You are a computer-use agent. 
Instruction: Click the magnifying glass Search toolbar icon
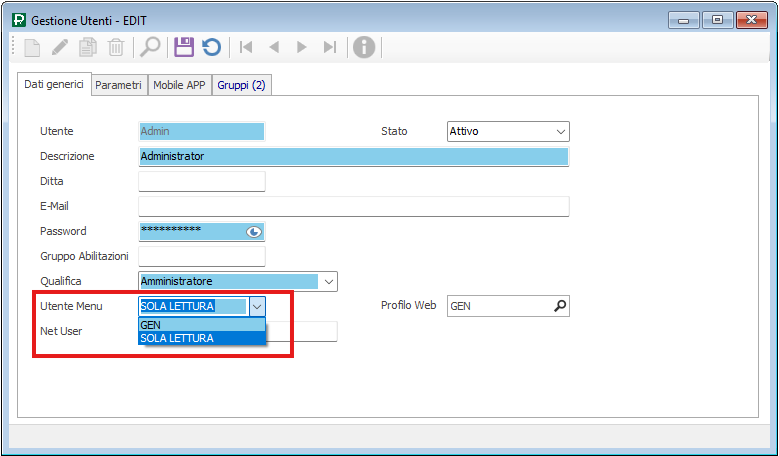point(150,47)
